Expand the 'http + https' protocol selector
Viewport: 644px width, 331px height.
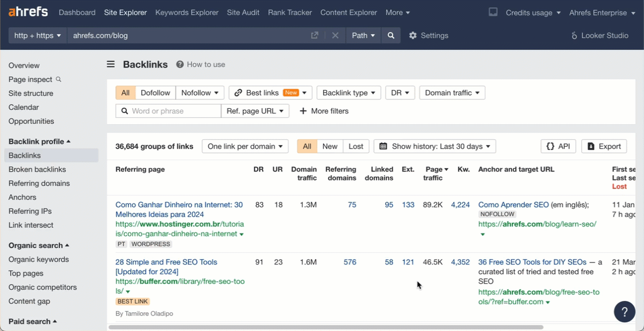(x=37, y=35)
